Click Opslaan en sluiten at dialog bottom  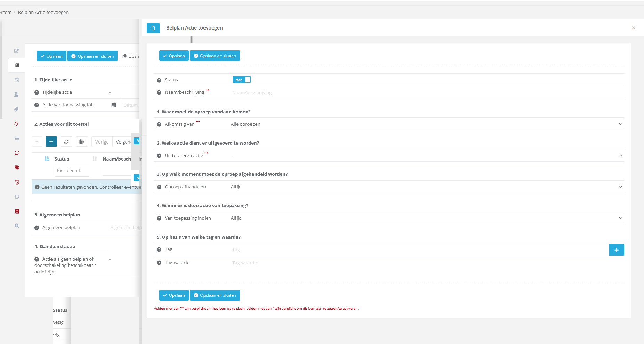click(x=215, y=295)
